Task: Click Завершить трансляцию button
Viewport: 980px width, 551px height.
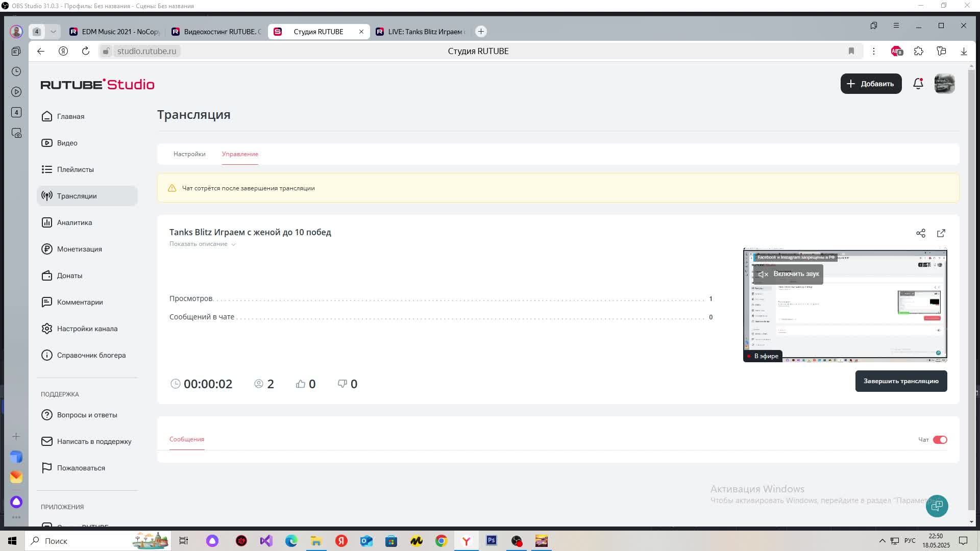Action: coord(901,381)
